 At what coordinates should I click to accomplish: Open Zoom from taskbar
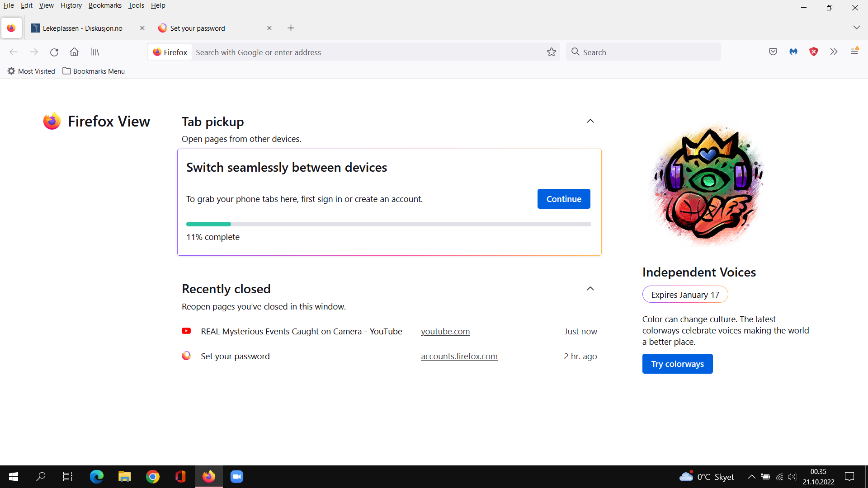pyautogui.click(x=237, y=477)
